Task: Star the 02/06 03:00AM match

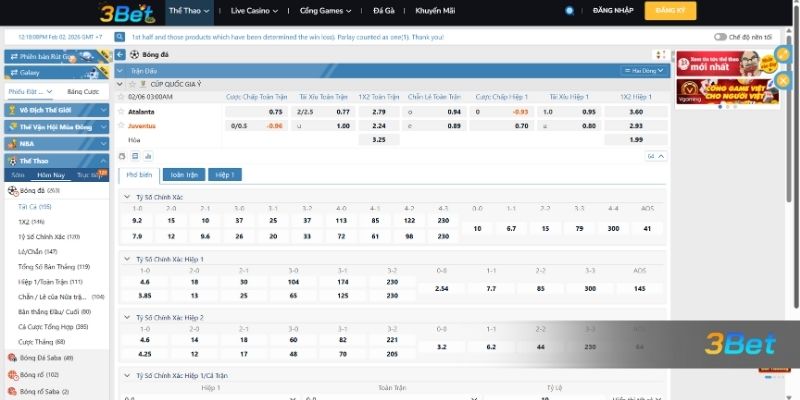Action: tap(121, 96)
